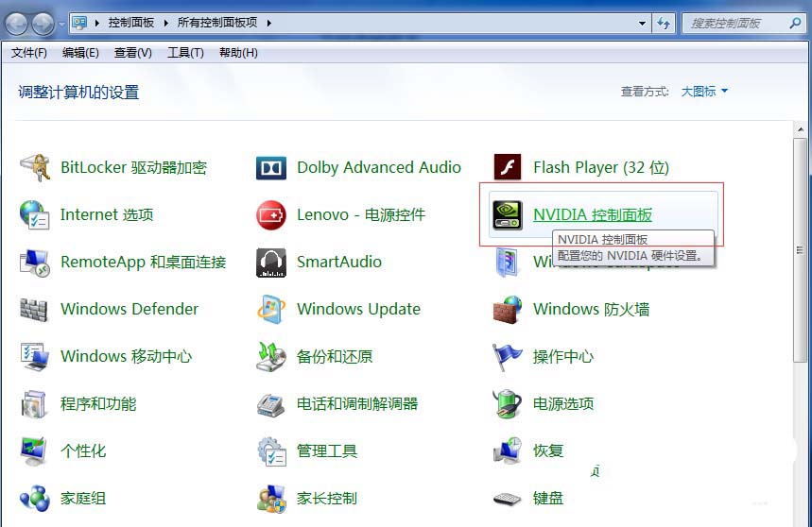Image resolution: width=812 pixels, height=527 pixels.
Task: Open the 家庭组 spheres icon
Action: pos(35,499)
